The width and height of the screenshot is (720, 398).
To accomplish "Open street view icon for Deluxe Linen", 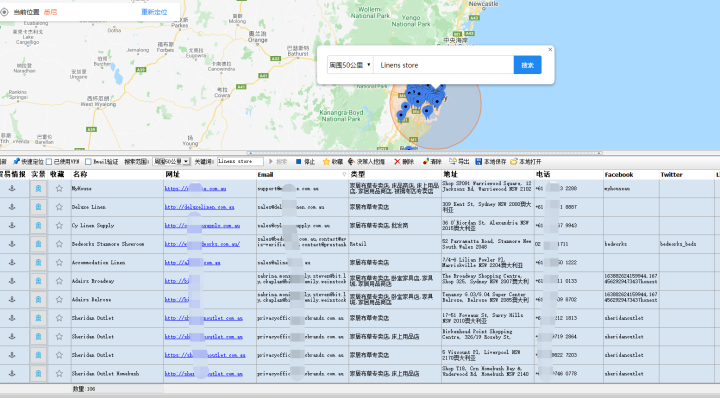I will (x=39, y=207).
